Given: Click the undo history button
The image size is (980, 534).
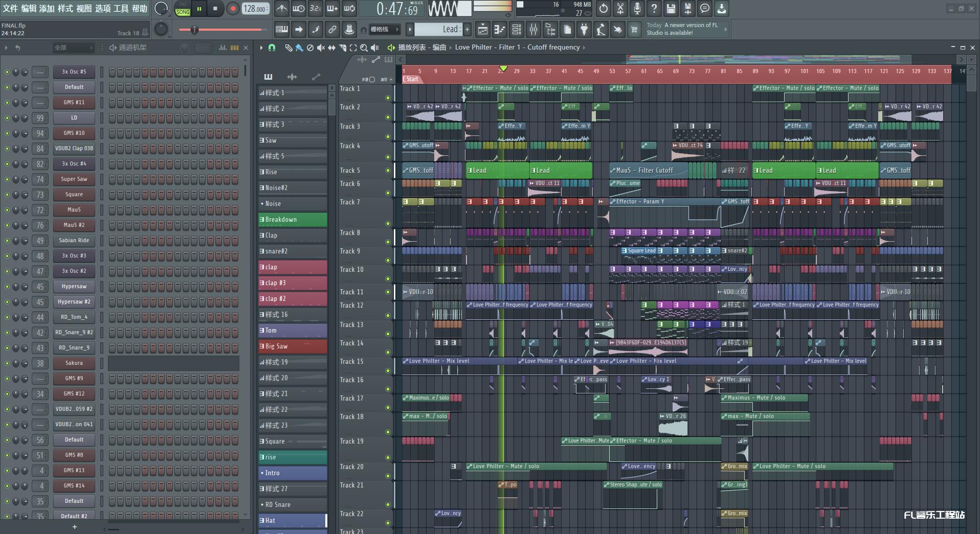Looking at the screenshot, I should [x=604, y=9].
